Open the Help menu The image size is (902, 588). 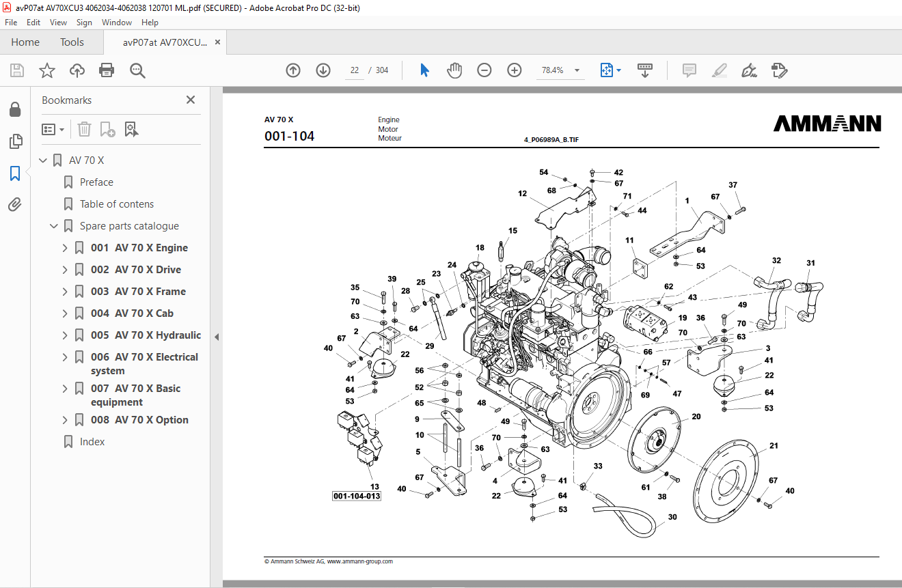coord(150,23)
